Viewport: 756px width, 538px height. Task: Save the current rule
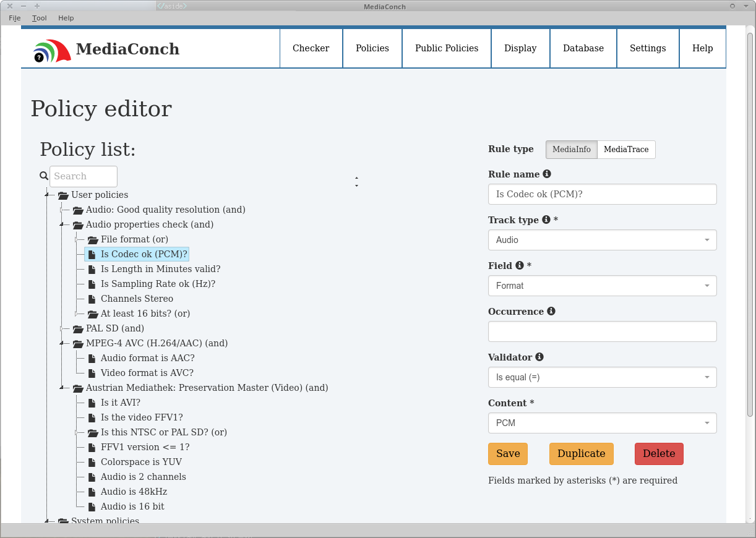click(508, 454)
